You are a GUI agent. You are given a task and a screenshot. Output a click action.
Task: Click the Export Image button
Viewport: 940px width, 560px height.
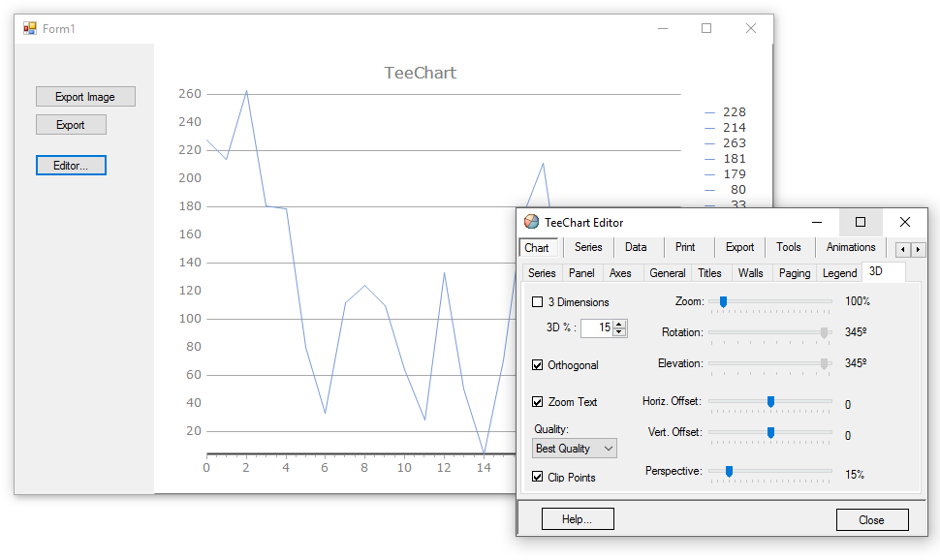coord(85,97)
